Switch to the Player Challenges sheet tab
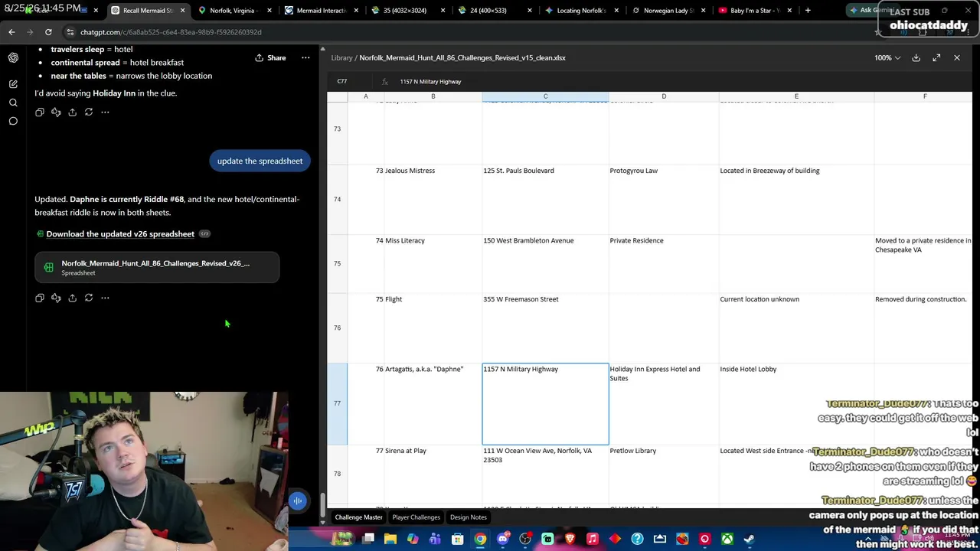980x551 pixels. point(416,517)
